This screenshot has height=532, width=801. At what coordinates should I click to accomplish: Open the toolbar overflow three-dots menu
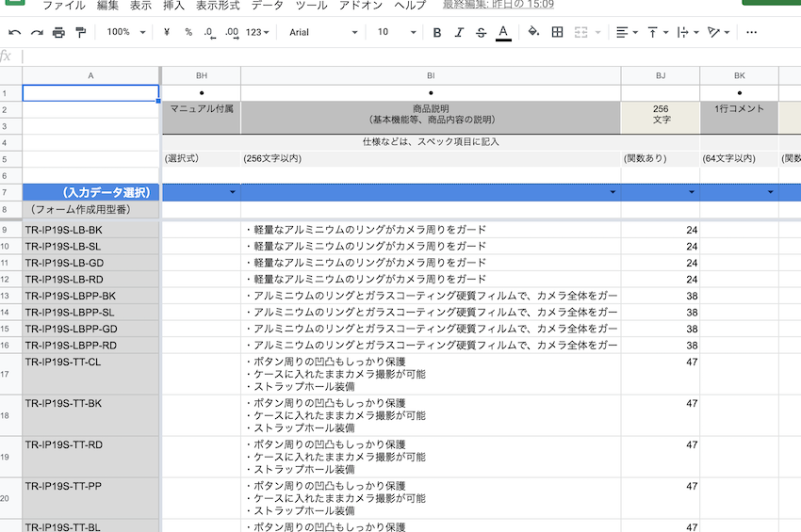click(x=751, y=33)
